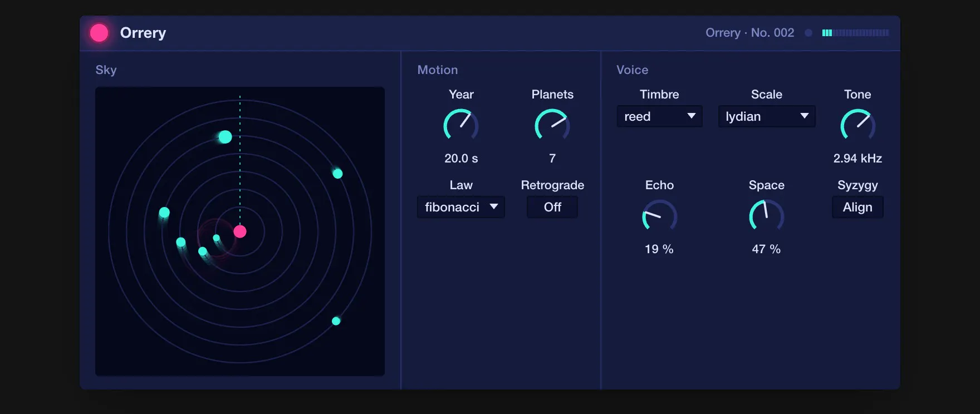Click the Echo knob
The image size is (980, 414).
659,216
